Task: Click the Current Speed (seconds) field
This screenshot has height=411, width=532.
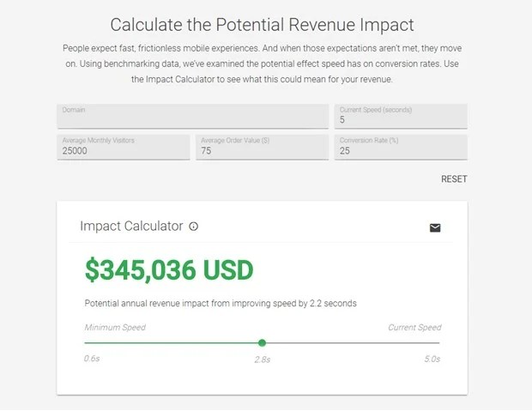Action: click(401, 116)
